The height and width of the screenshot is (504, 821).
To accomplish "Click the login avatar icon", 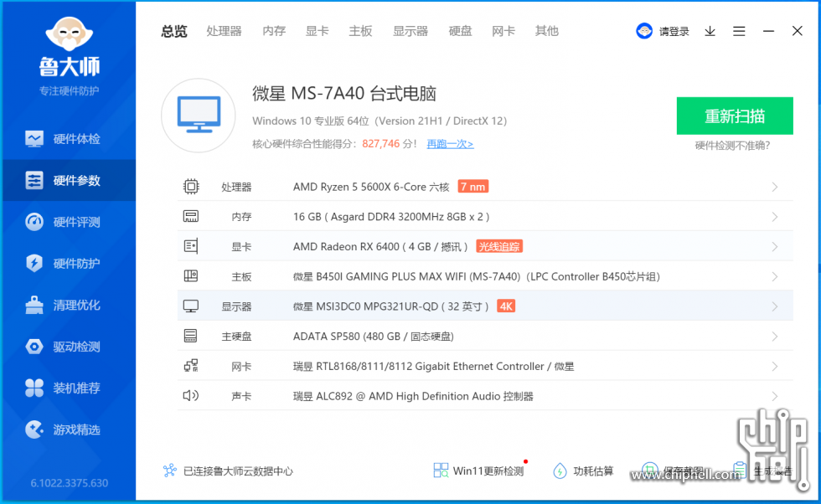I will pos(644,31).
